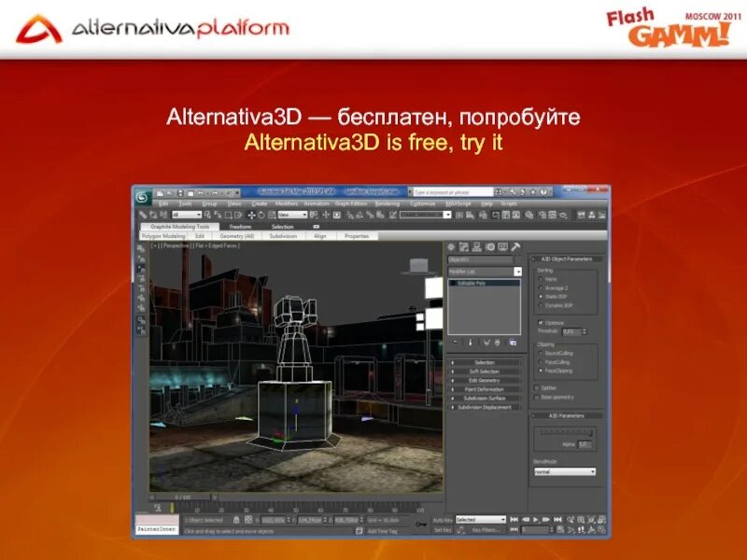The width and height of the screenshot is (747, 560).
Task: Select the Dynamic BSP sorting radio button
Action: [x=541, y=306]
